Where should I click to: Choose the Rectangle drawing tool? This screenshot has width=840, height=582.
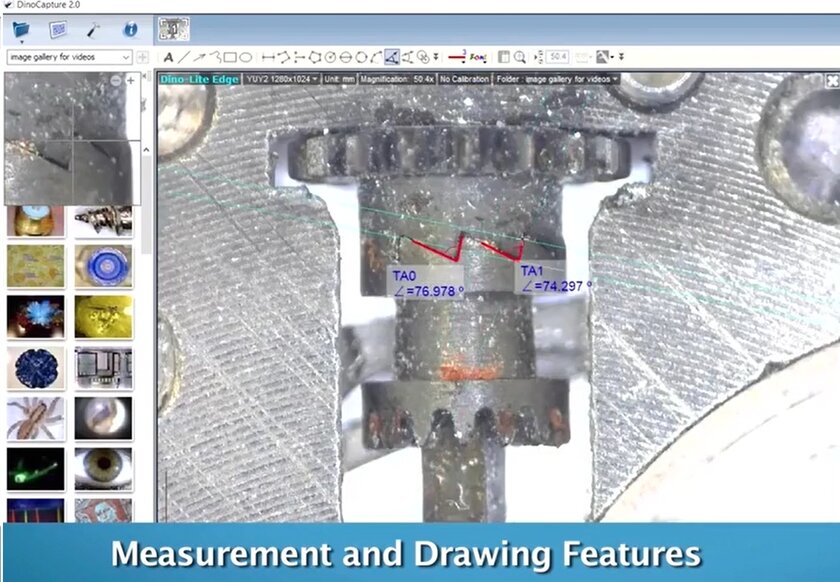pos(229,57)
